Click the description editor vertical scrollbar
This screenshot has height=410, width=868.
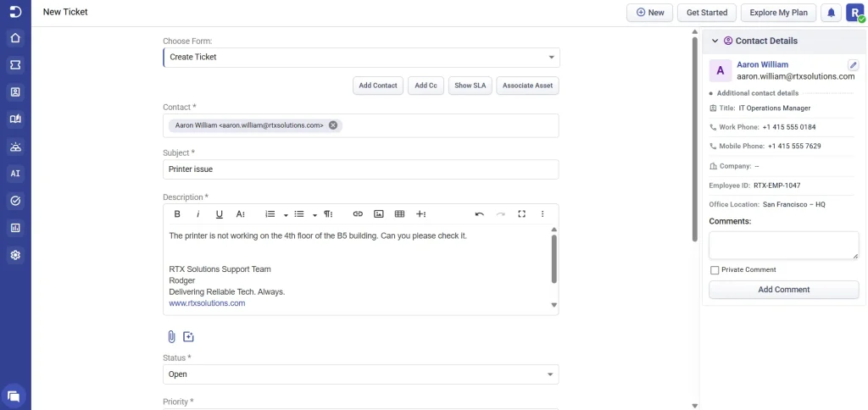[554, 259]
